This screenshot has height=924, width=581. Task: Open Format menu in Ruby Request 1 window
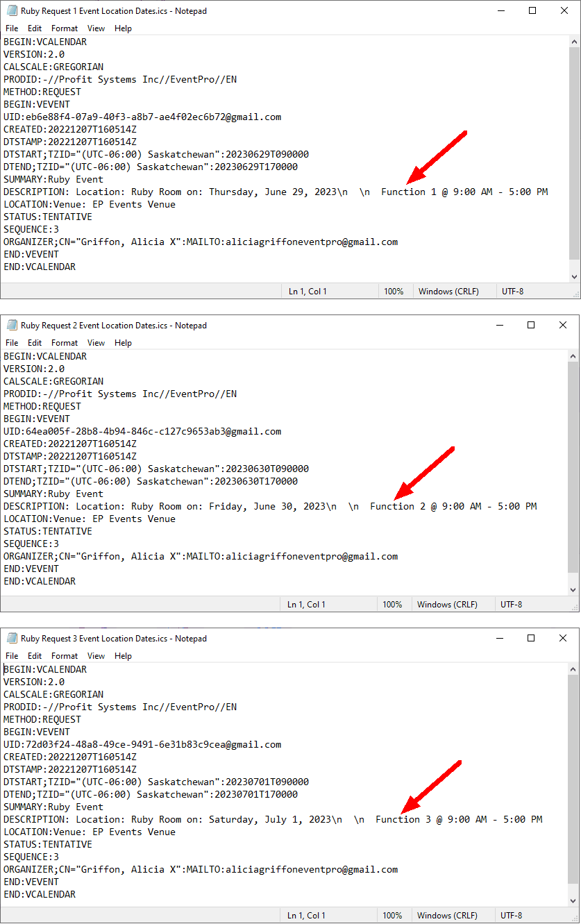(x=65, y=28)
